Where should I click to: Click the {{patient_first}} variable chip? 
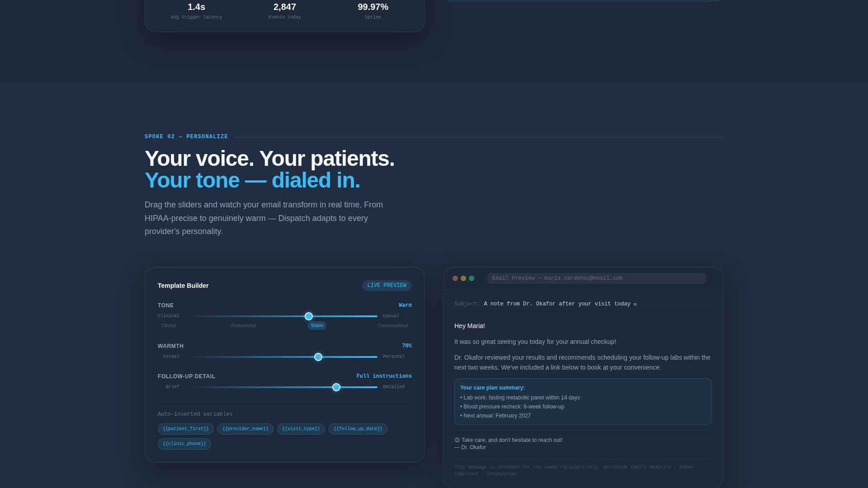pyautogui.click(x=186, y=429)
